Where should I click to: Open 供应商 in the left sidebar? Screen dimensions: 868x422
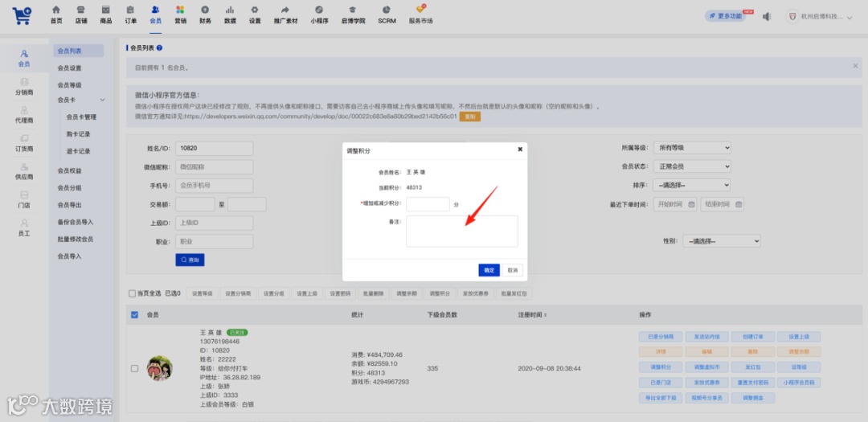pyautogui.click(x=24, y=171)
